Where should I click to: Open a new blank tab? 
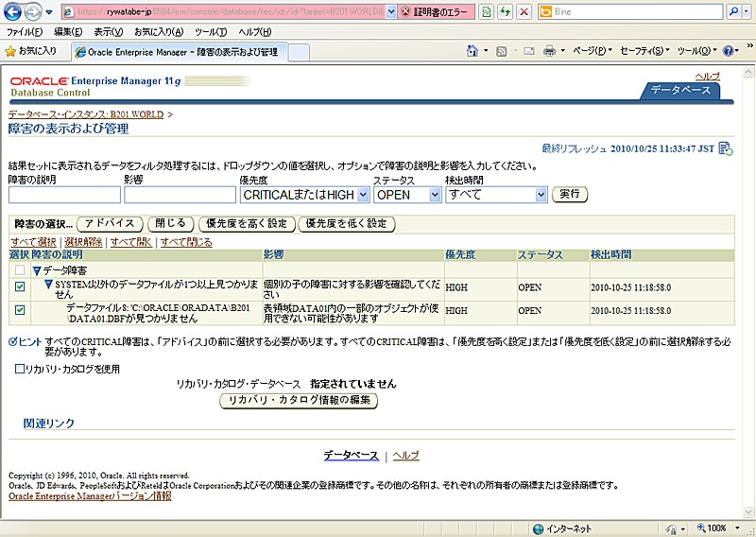pyautogui.click(x=299, y=53)
